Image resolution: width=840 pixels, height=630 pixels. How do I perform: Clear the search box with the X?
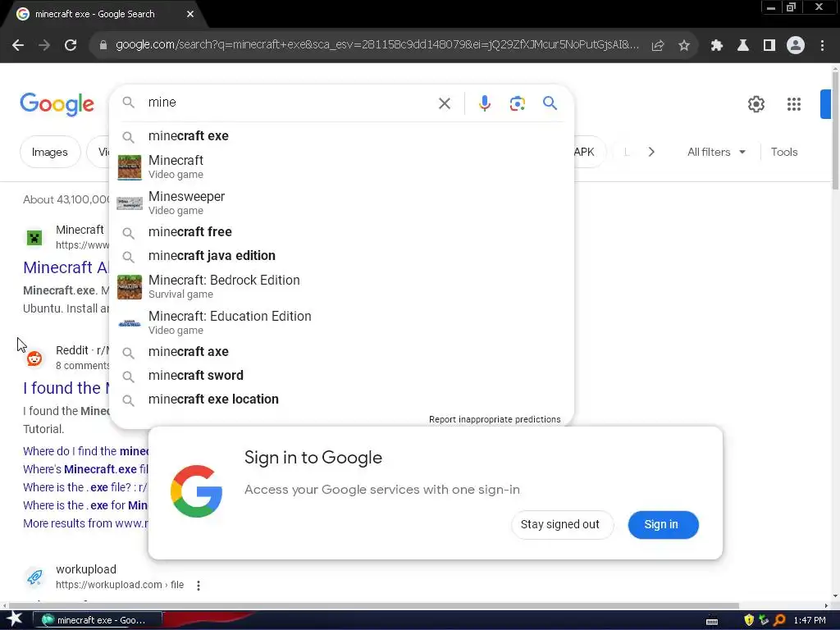pyautogui.click(x=445, y=103)
